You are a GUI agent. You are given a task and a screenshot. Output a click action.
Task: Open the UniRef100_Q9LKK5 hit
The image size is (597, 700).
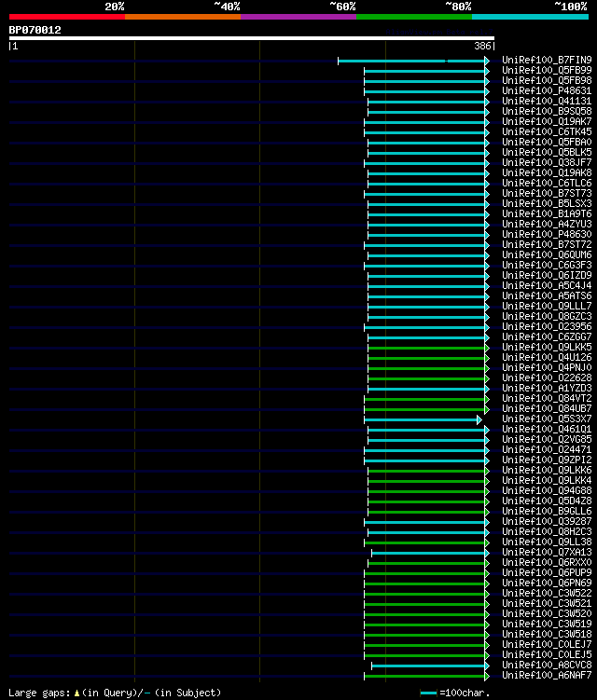point(547,348)
